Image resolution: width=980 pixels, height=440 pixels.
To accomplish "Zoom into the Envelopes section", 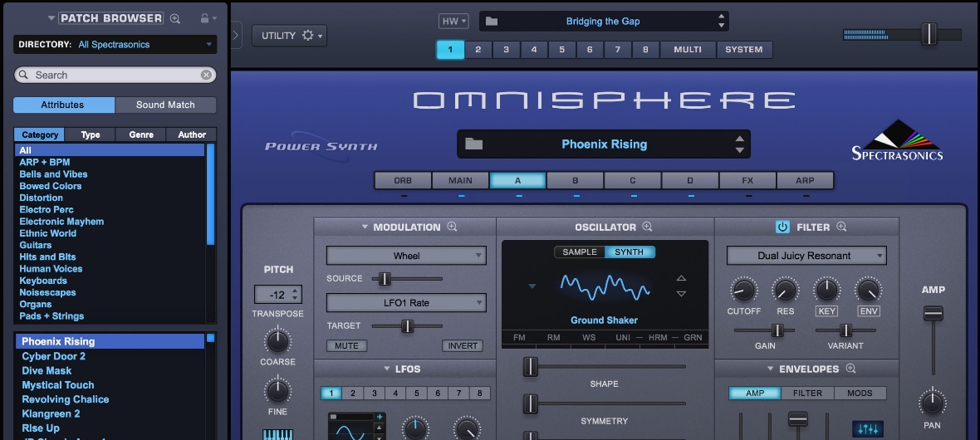I will (x=850, y=369).
